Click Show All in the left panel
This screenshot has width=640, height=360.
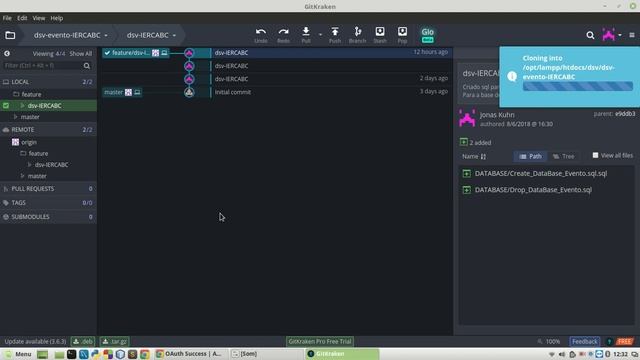[81, 53]
